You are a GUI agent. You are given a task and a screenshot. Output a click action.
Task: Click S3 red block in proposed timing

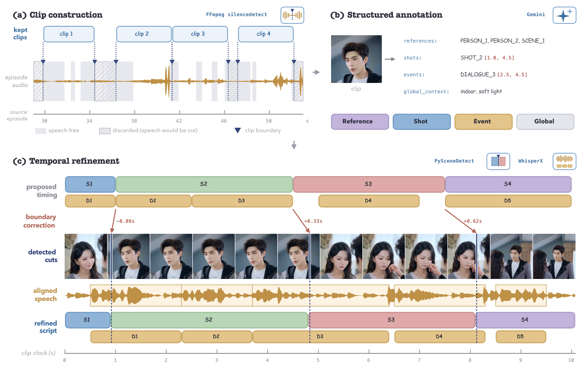click(x=369, y=184)
